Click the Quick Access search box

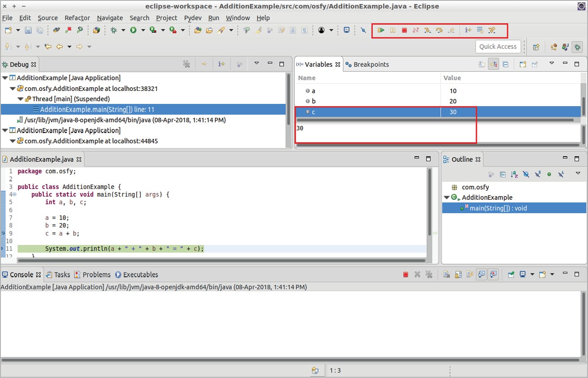498,47
